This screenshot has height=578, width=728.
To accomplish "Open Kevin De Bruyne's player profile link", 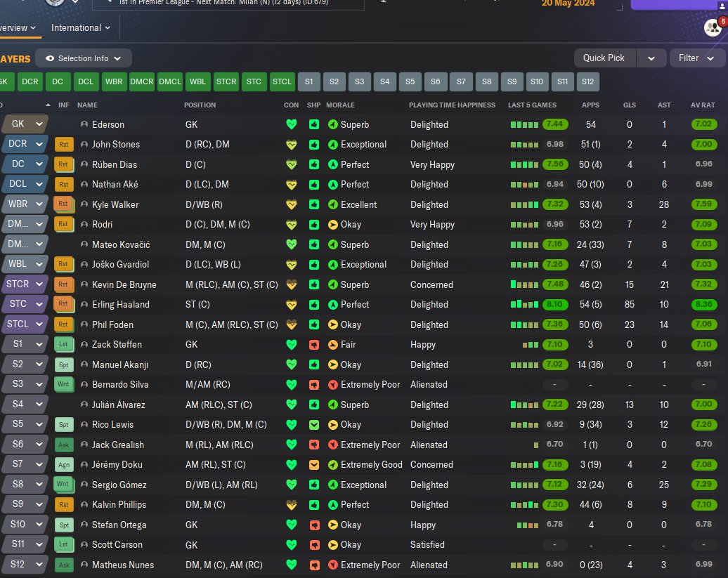I will 124,285.
